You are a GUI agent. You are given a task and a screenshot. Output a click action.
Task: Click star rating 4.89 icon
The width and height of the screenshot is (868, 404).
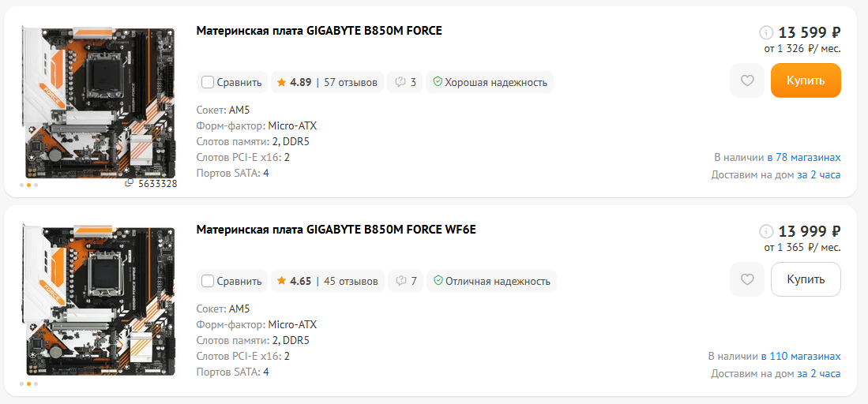pyautogui.click(x=281, y=83)
